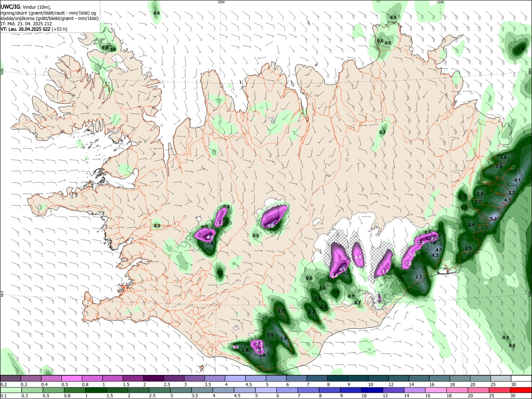Click the 3.2 value in the pink snow area

point(420,242)
